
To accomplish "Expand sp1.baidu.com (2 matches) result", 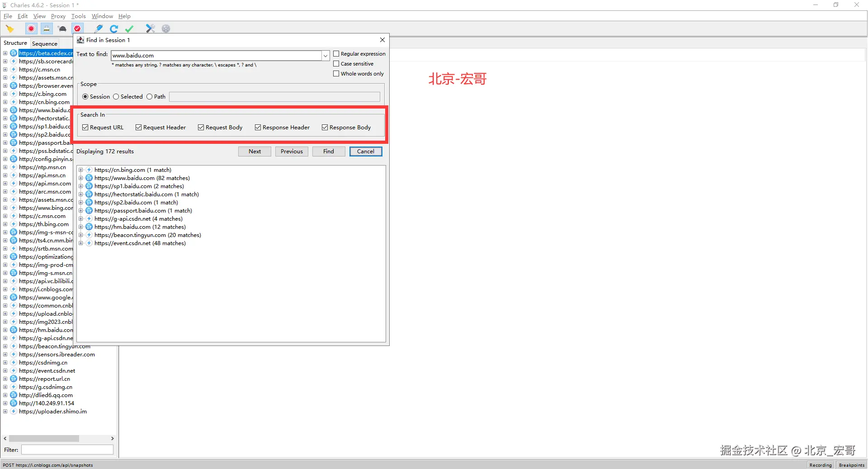I will coord(81,186).
